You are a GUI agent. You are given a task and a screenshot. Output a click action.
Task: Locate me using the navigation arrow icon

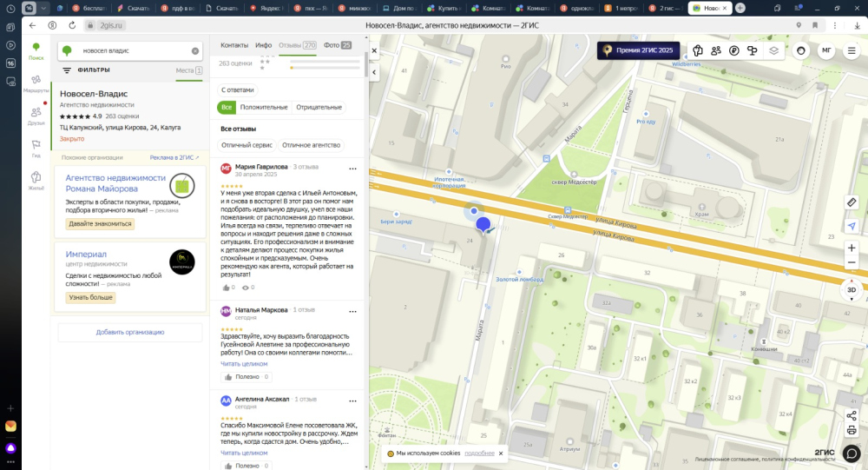tap(852, 226)
